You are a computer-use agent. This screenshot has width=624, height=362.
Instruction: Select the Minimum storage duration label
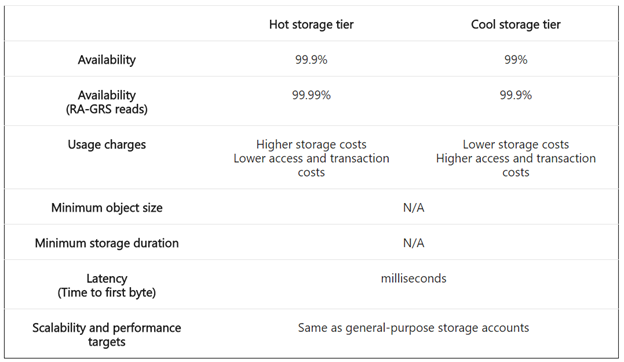[x=107, y=243]
